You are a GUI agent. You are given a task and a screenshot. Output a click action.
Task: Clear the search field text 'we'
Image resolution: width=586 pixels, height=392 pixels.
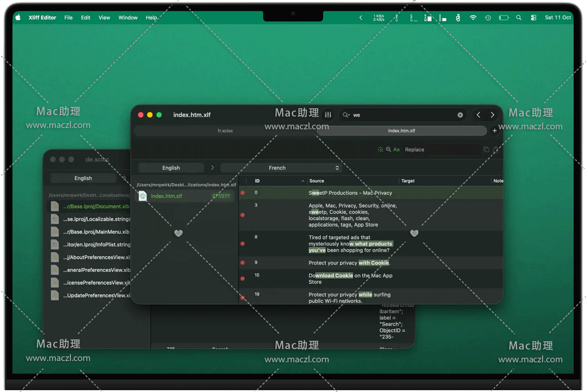(460, 115)
